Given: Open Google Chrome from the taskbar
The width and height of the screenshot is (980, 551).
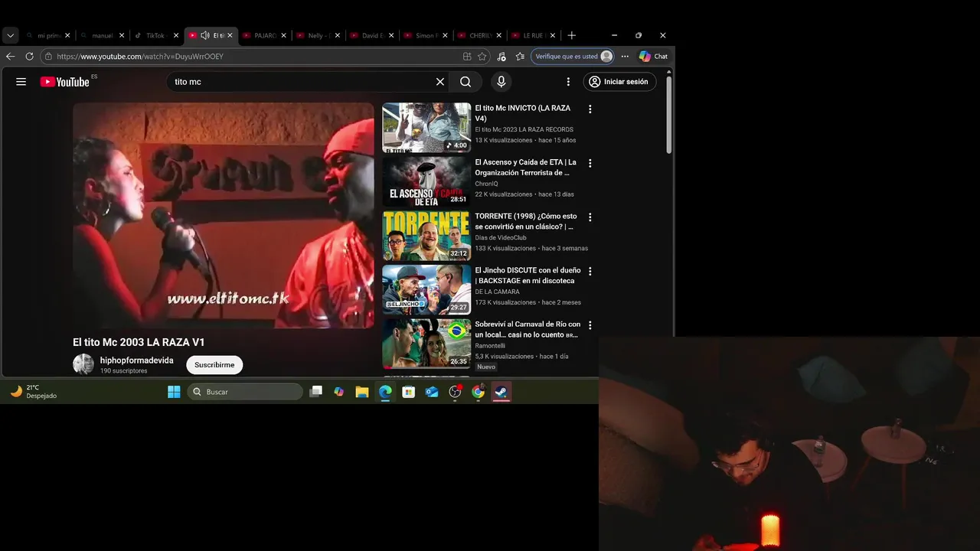Looking at the screenshot, I should click(479, 392).
